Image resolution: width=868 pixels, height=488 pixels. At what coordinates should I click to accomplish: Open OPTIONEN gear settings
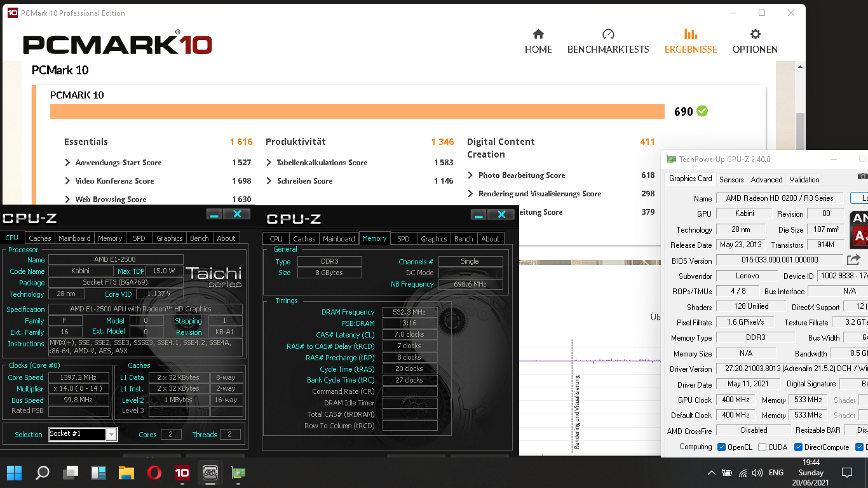coord(755,42)
